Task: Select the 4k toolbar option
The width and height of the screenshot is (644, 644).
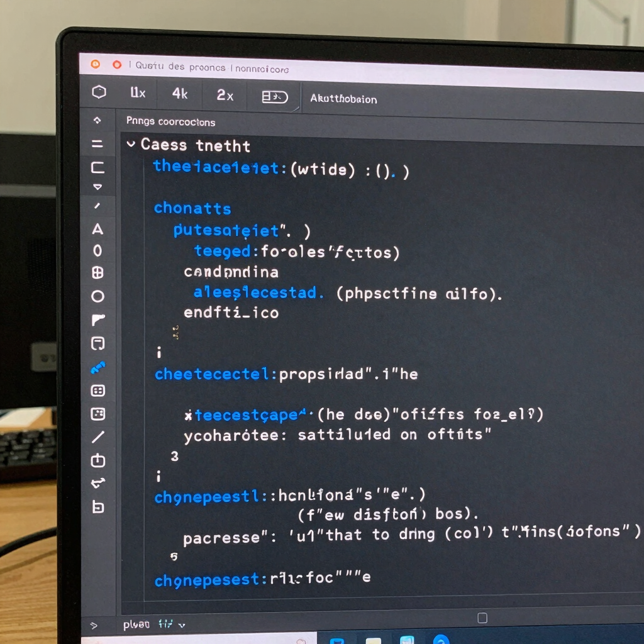Action: click(180, 94)
